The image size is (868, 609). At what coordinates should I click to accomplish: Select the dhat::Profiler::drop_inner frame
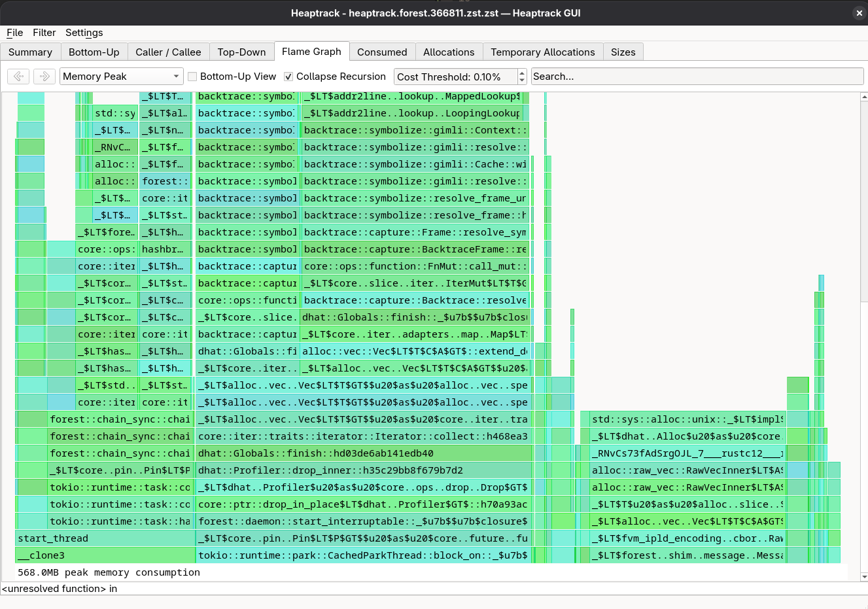364,470
